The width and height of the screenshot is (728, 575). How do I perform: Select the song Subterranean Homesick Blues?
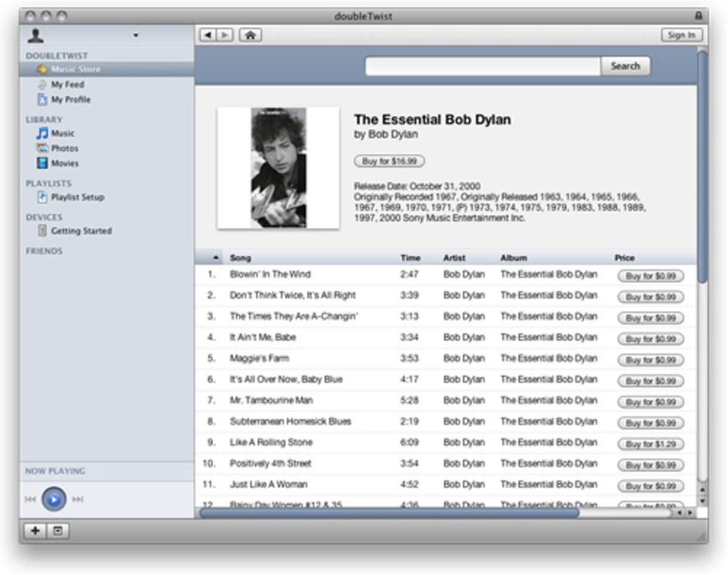click(291, 422)
